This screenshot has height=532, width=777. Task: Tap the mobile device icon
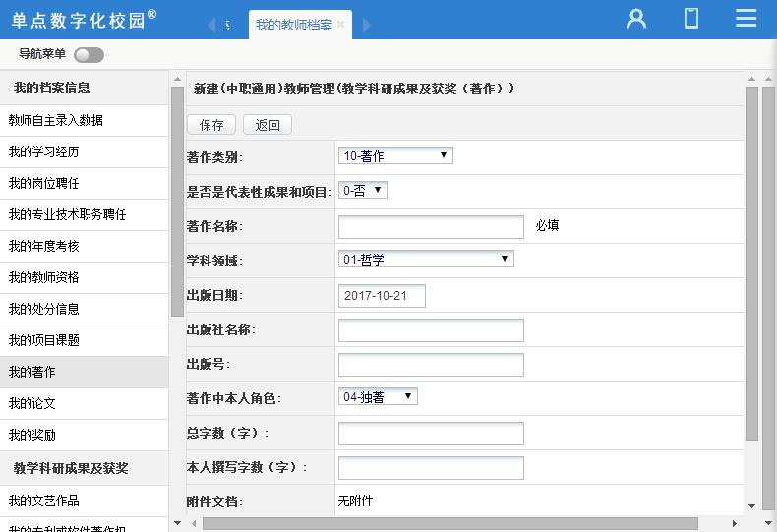tap(691, 19)
